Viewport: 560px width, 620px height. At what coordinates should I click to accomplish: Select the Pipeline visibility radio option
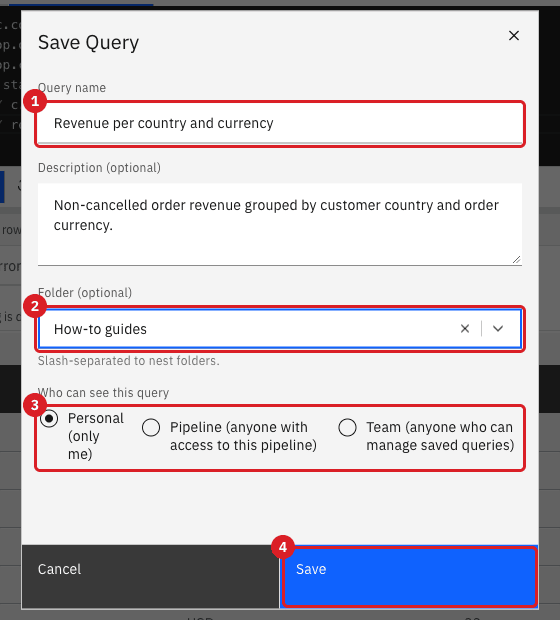[x=151, y=427]
